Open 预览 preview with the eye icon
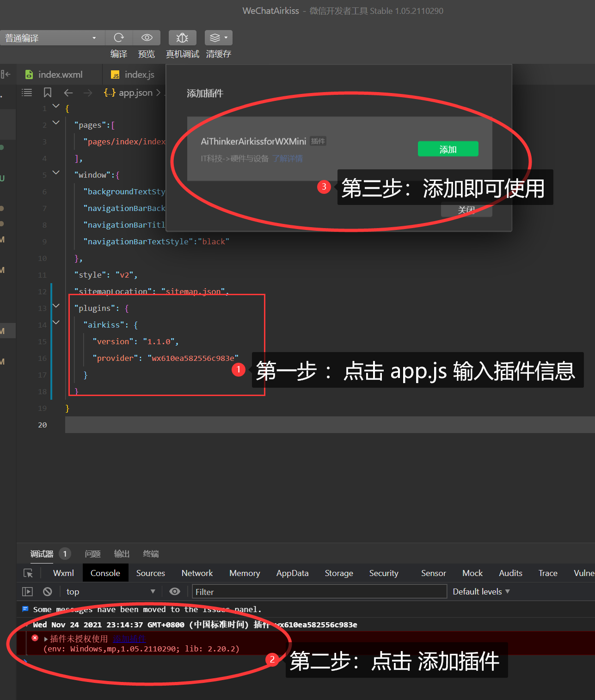 pyautogui.click(x=147, y=37)
